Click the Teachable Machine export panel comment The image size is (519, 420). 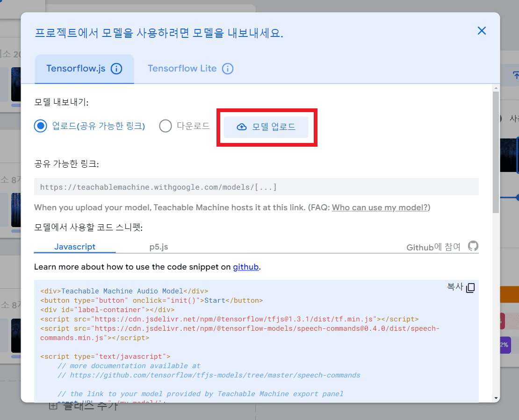[x=200, y=394]
